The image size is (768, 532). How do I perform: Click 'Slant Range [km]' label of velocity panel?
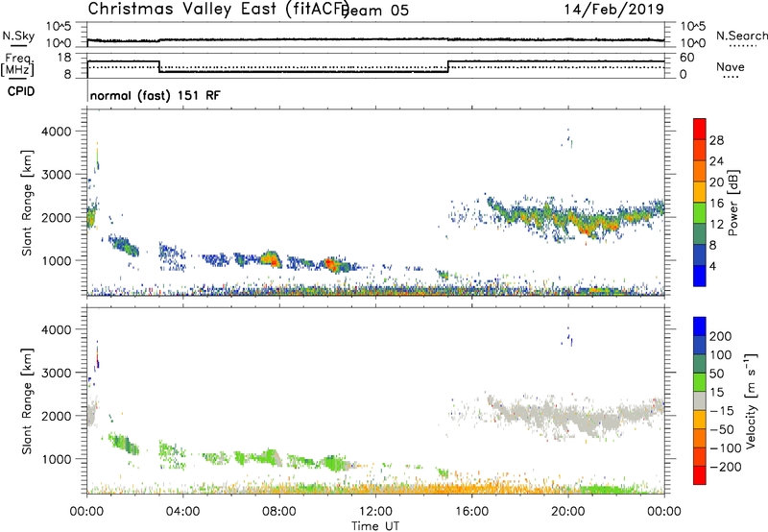point(27,400)
